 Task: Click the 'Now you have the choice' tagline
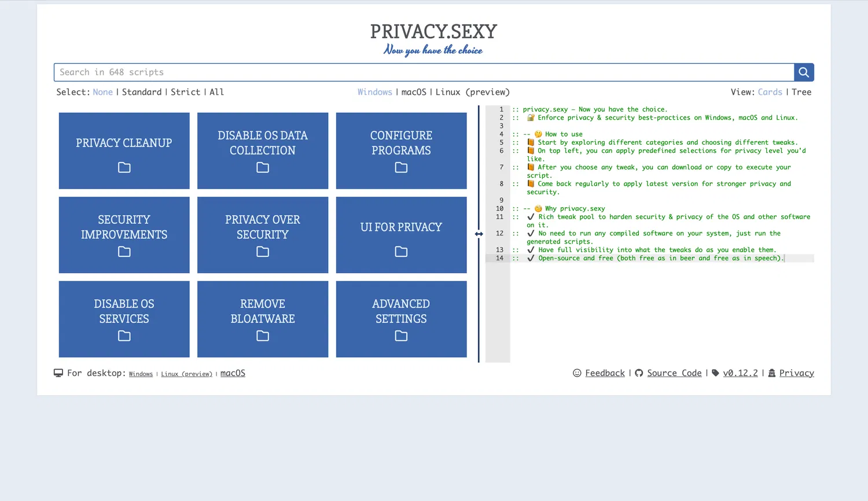click(433, 50)
